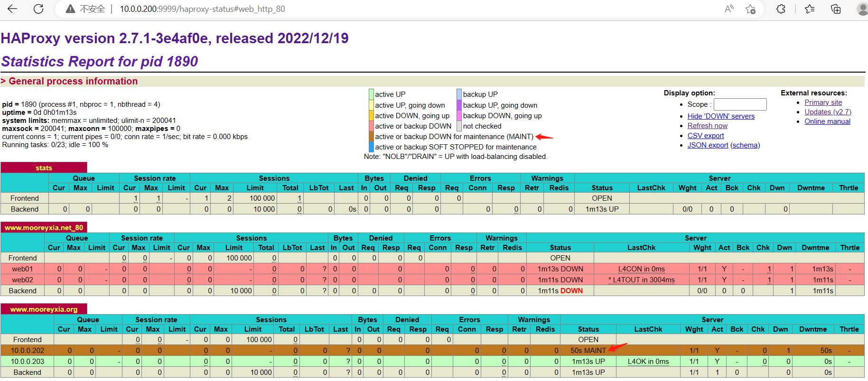Click the not-secure warning triangle icon
The width and height of the screenshot is (868, 381).
pos(70,9)
